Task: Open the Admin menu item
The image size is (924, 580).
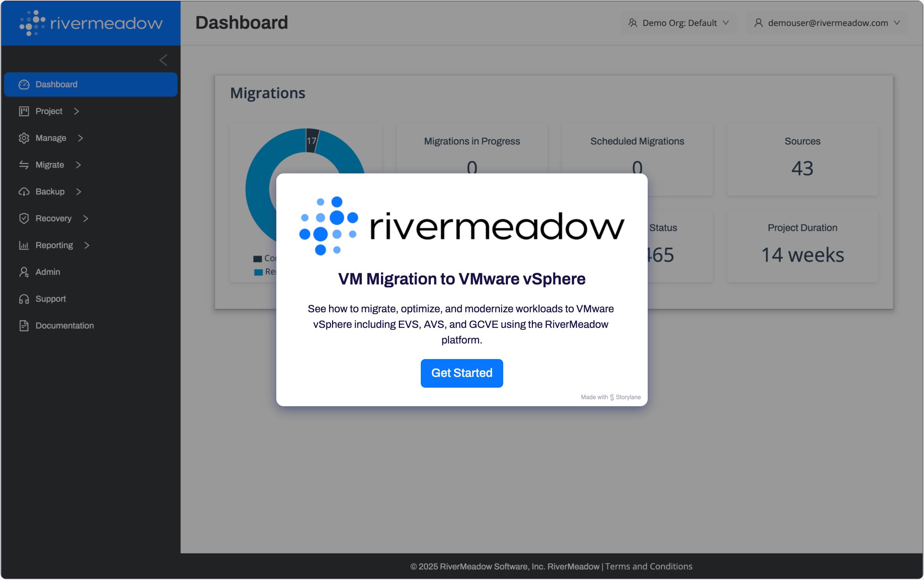Action: [48, 272]
